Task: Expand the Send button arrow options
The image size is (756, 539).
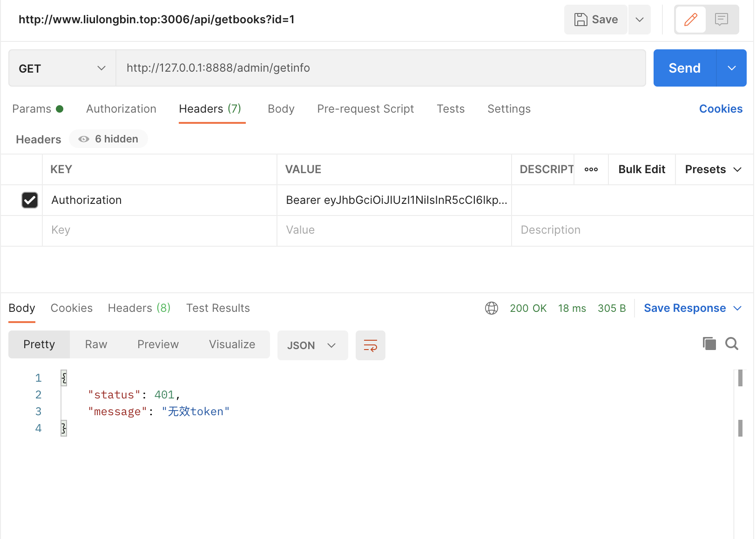Action: pos(731,68)
